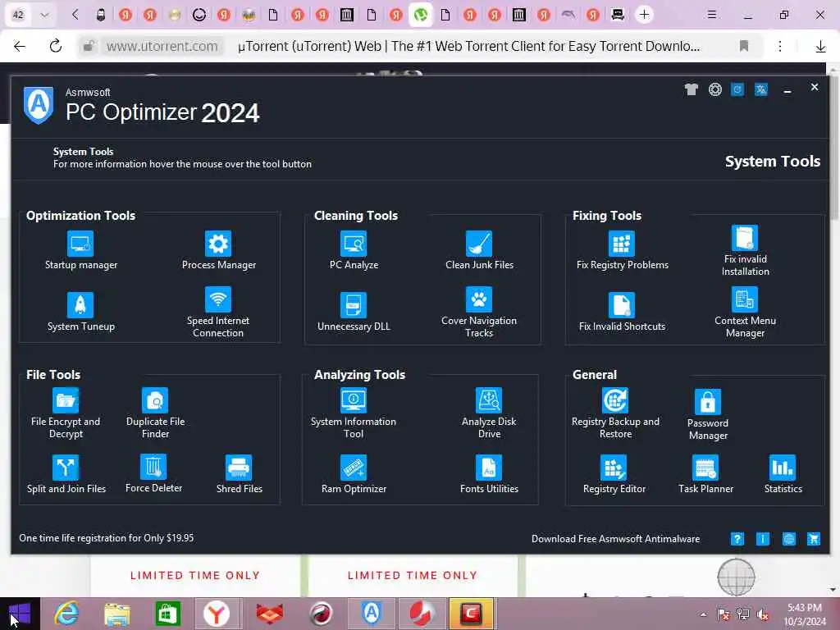Click the volume speaker tray icon
The width and height of the screenshot is (840, 630).
pos(763,615)
